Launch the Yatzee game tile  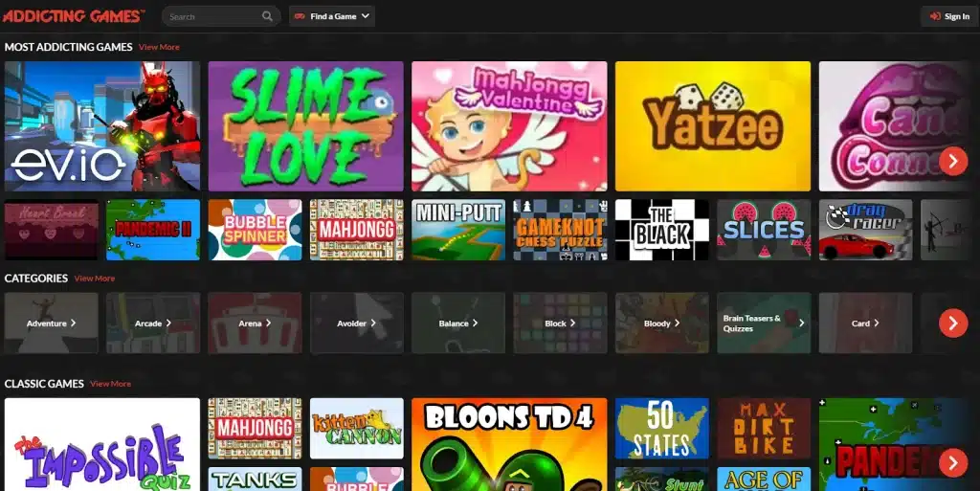click(712, 126)
